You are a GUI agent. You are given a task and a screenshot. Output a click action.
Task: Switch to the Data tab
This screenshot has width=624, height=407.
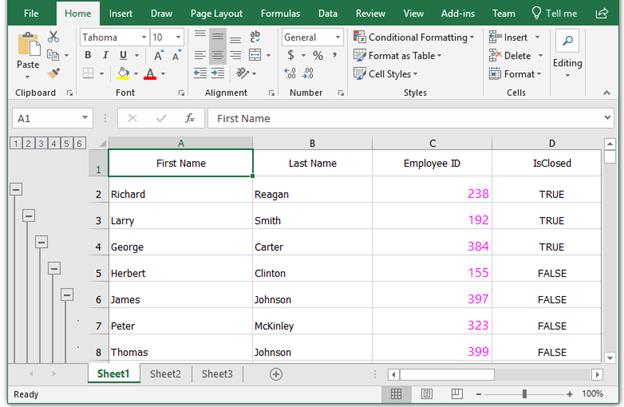tap(328, 14)
